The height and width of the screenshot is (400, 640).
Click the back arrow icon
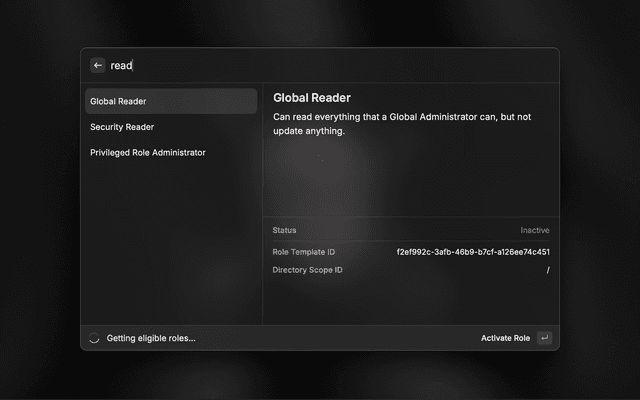98,65
